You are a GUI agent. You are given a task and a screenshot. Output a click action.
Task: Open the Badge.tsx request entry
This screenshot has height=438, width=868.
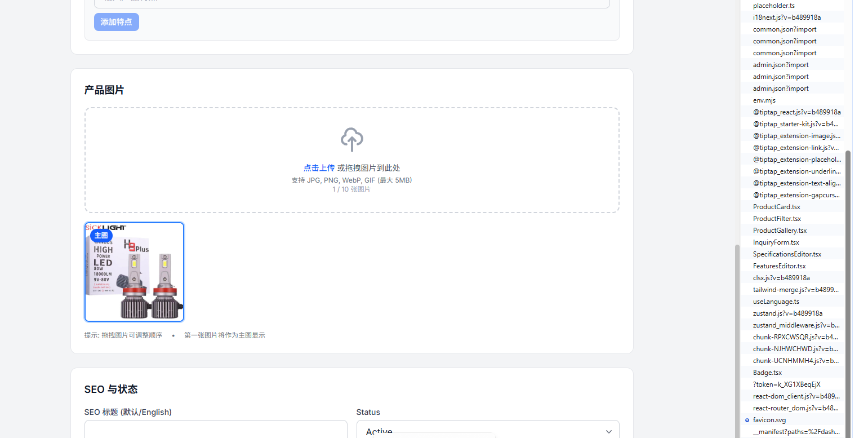pos(767,373)
